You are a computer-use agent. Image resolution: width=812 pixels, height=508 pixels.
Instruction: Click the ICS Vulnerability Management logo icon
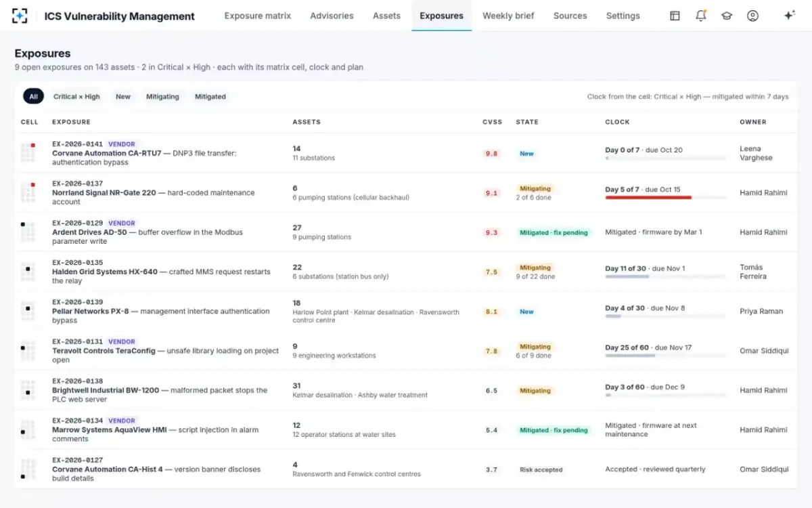click(20, 16)
